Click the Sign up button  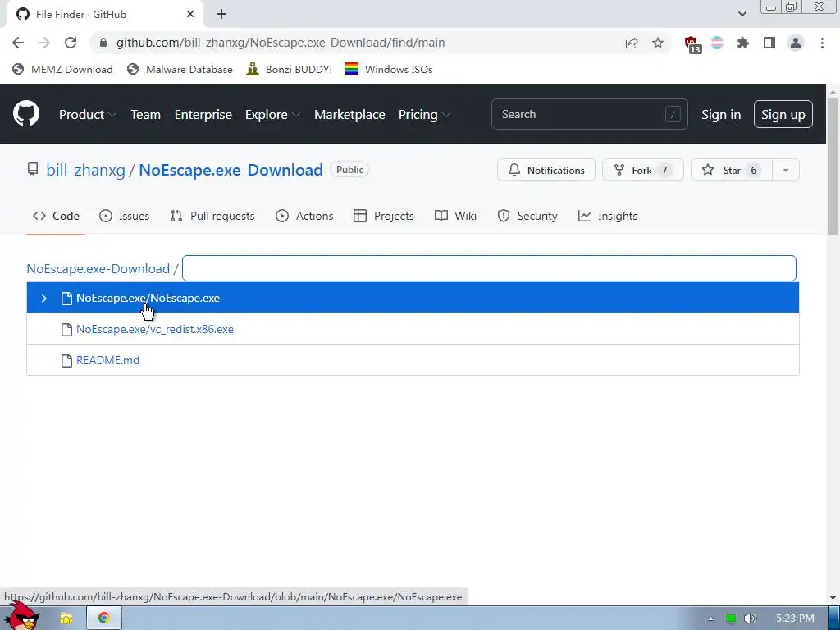tap(783, 114)
